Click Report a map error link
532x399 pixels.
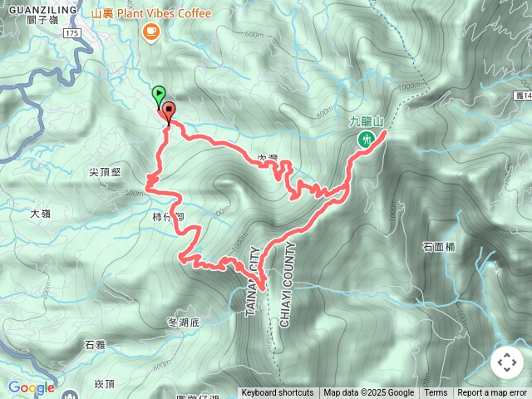[x=491, y=393]
